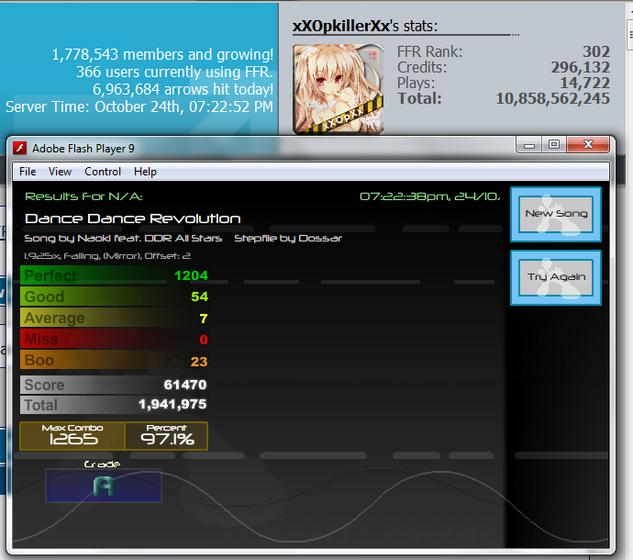Click the grade A badge
The width and height of the screenshot is (633, 560).
pos(104,485)
